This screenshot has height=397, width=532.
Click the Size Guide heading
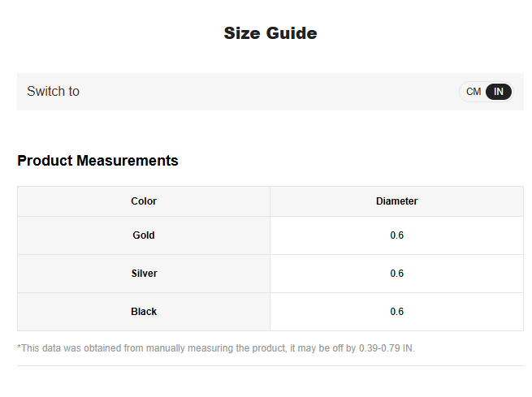click(270, 33)
